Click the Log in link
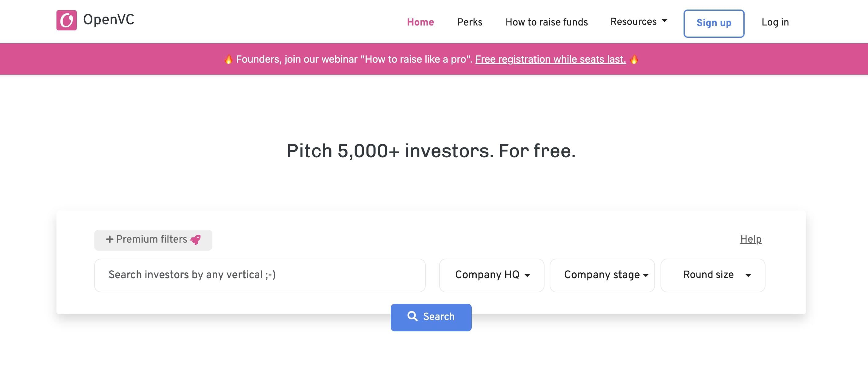The width and height of the screenshot is (868, 371). click(775, 22)
